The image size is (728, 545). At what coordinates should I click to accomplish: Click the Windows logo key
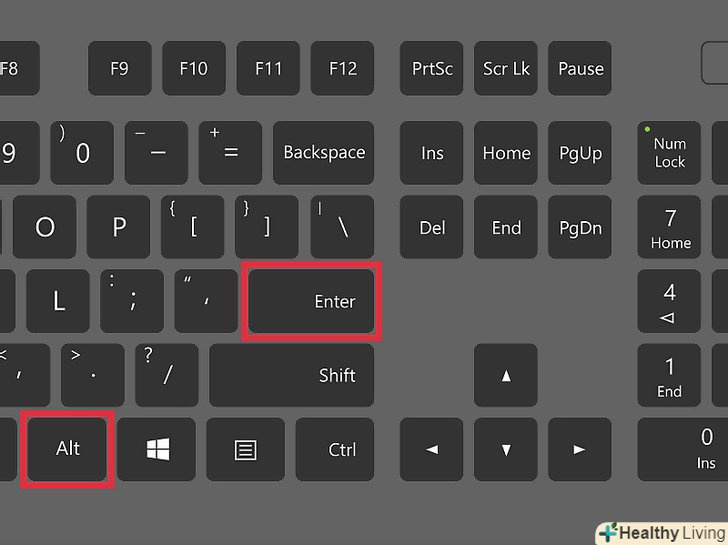pyautogui.click(x=156, y=449)
